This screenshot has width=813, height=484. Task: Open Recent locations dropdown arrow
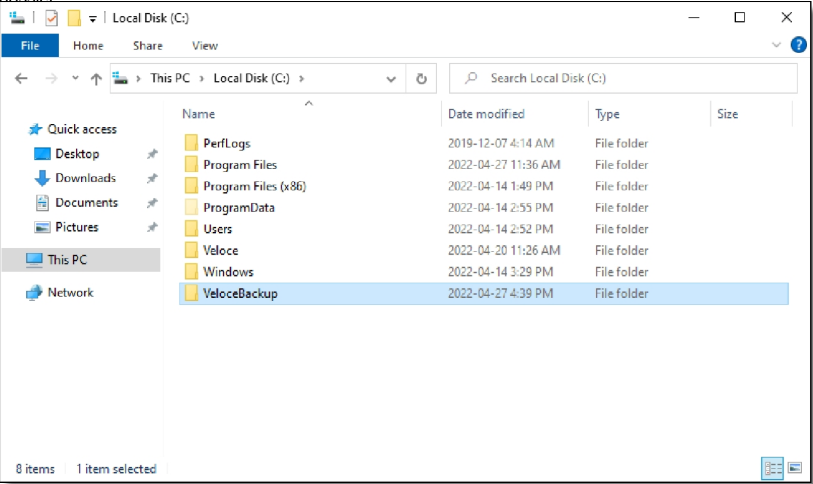[x=74, y=79]
